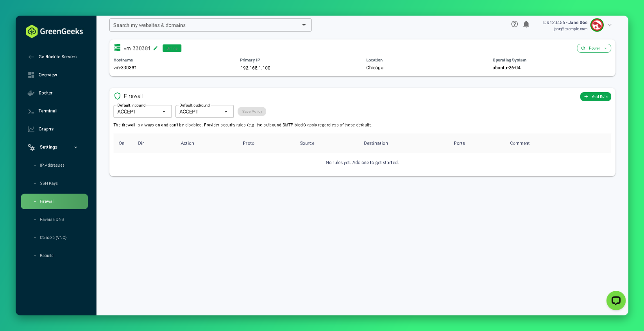644x331 pixels.
Task: Click the back arrow to Servers
Action: pos(31,57)
